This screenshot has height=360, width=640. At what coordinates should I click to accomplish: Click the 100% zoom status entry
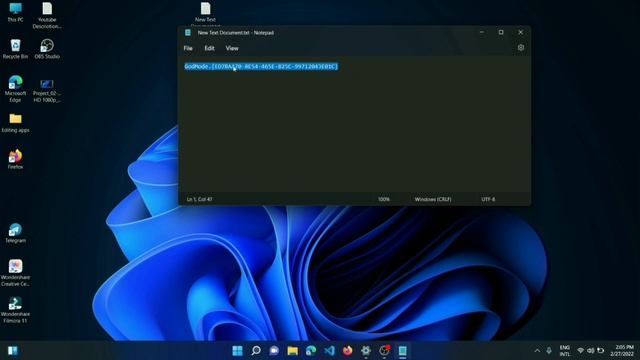[384, 199]
